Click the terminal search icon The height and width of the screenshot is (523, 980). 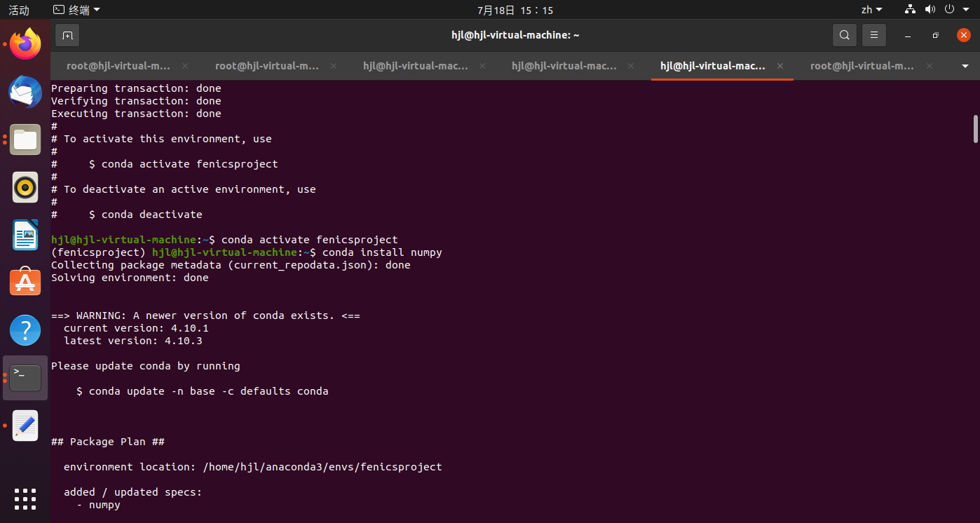(844, 34)
